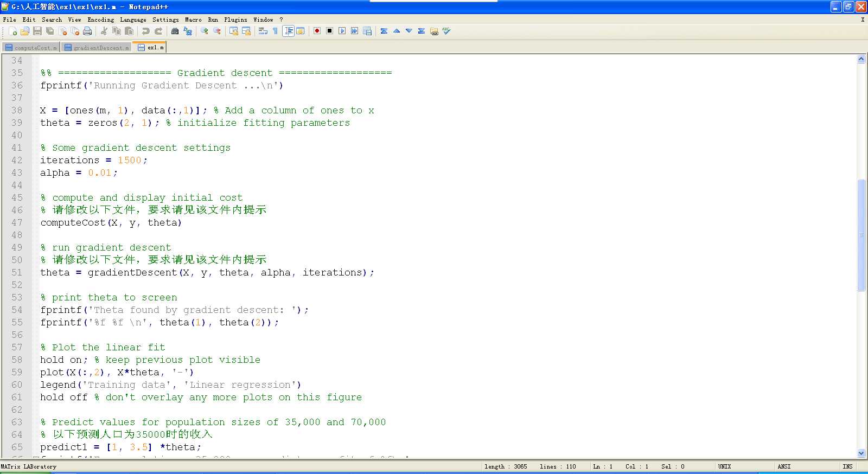Toggle word wrap
This screenshot has width=868, height=474.
(x=263, y=31)
